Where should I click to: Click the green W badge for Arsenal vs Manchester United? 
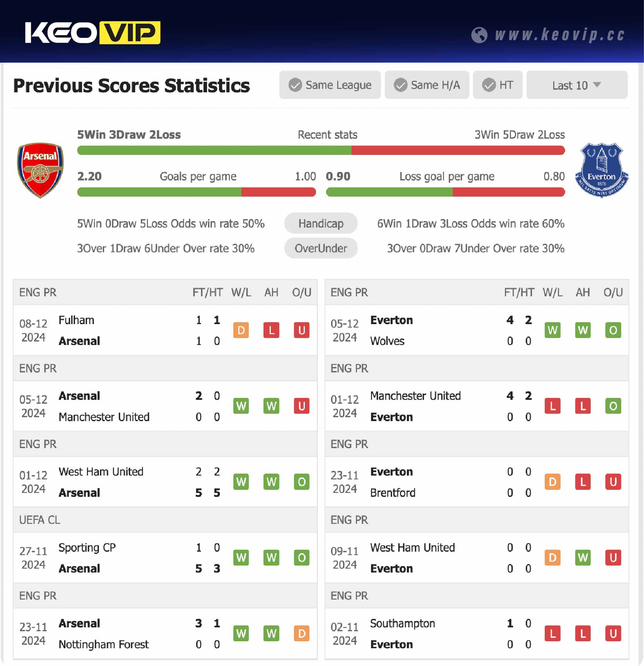241,406
